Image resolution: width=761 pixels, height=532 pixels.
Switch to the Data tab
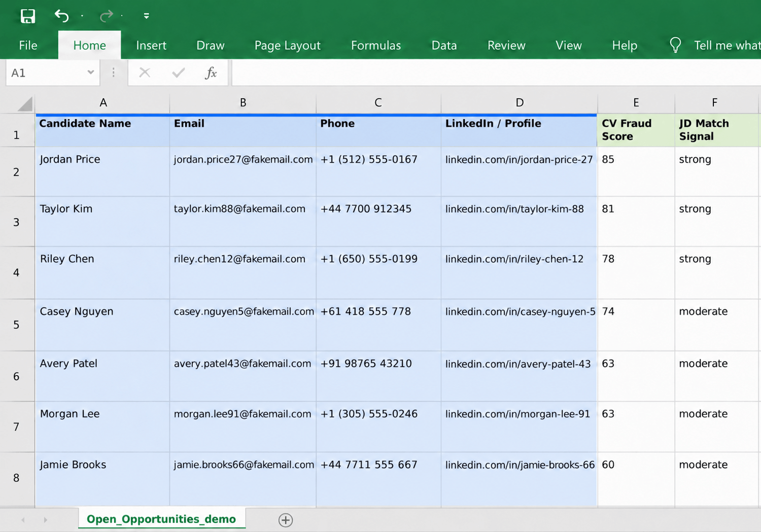(x=444, y=45)
